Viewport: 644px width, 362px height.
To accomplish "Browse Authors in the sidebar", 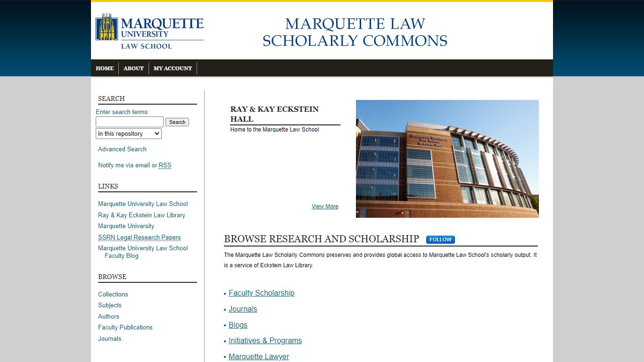I will pyautogui.click(x=108, y=317).
